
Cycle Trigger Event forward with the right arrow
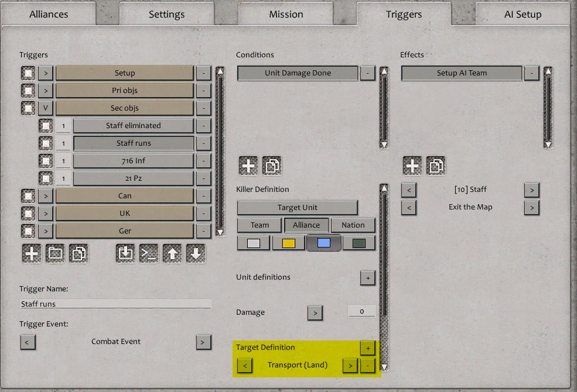(204, 342)
